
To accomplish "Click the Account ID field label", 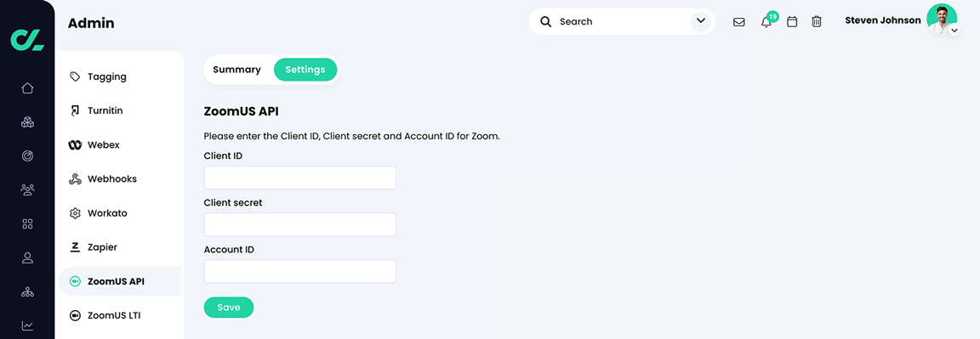I will coord(229,249).
